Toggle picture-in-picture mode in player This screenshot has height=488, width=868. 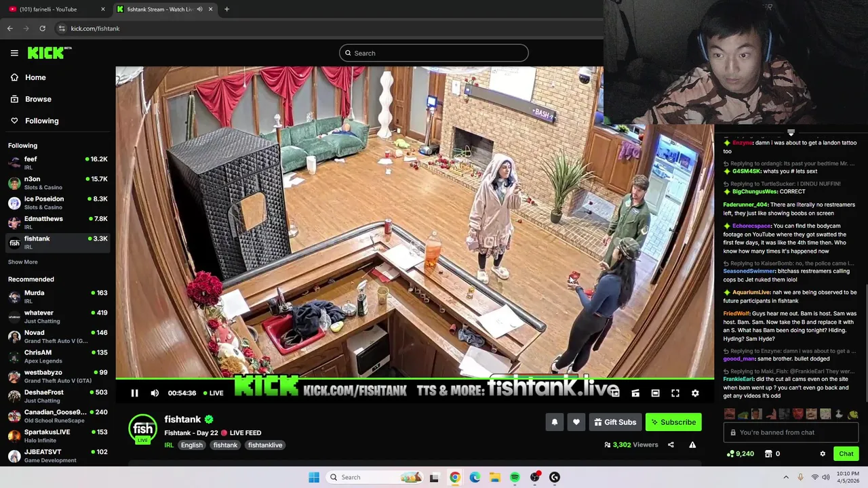(x=615, y=393)
